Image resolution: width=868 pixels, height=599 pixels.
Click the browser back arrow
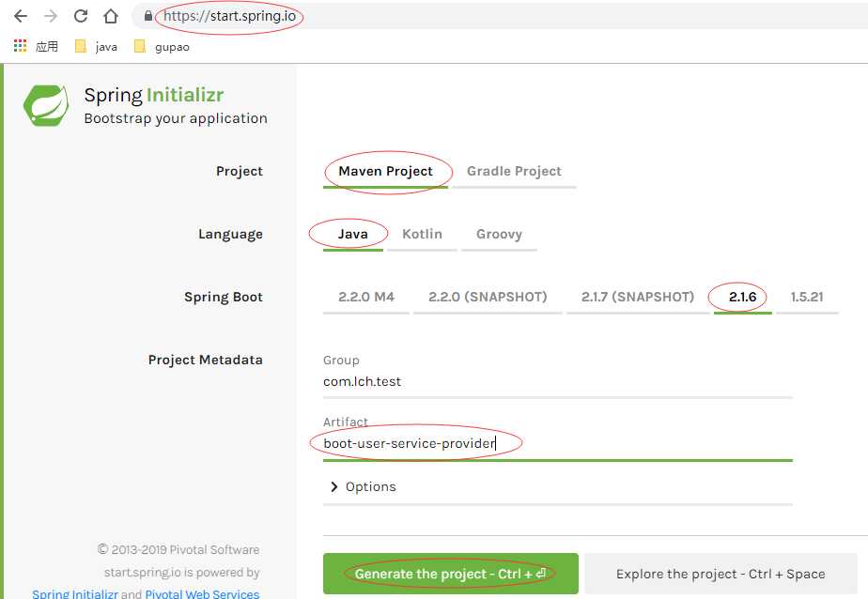(x=21, y=16)
